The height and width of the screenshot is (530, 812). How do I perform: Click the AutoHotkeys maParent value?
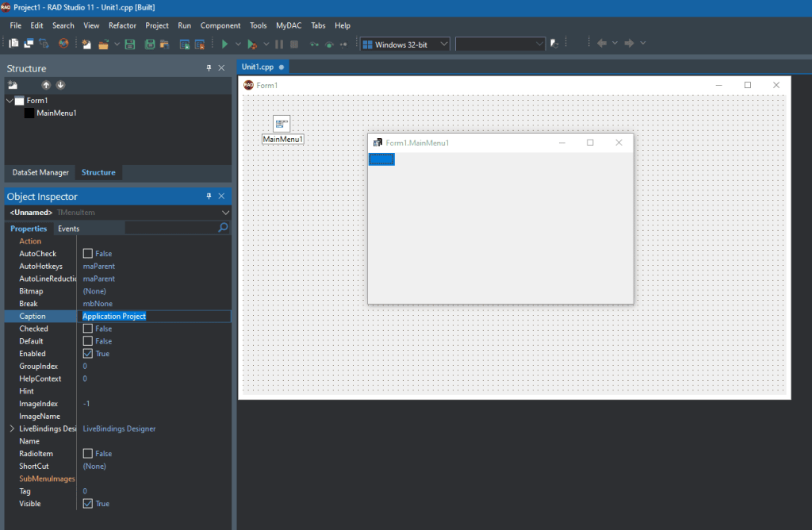point(99,266)
